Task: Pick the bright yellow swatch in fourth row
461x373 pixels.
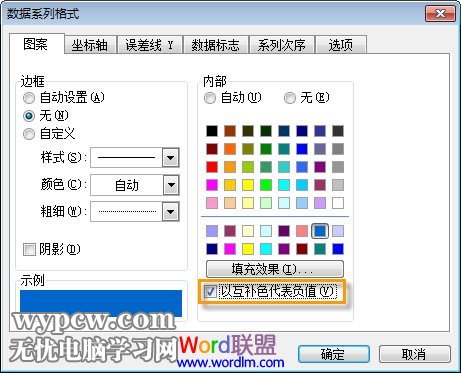Action: pos(248,185)
